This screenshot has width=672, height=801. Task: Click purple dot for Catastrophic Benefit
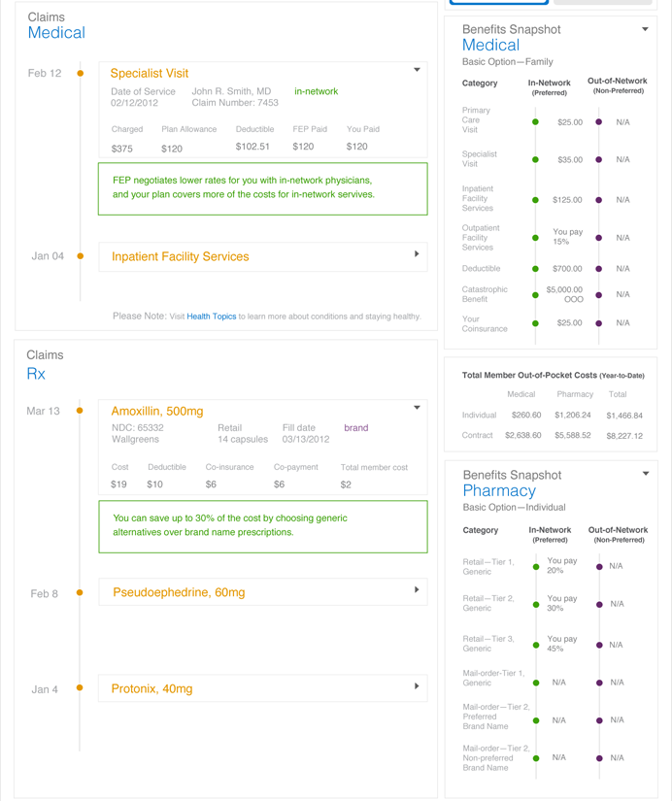[599, 295]
